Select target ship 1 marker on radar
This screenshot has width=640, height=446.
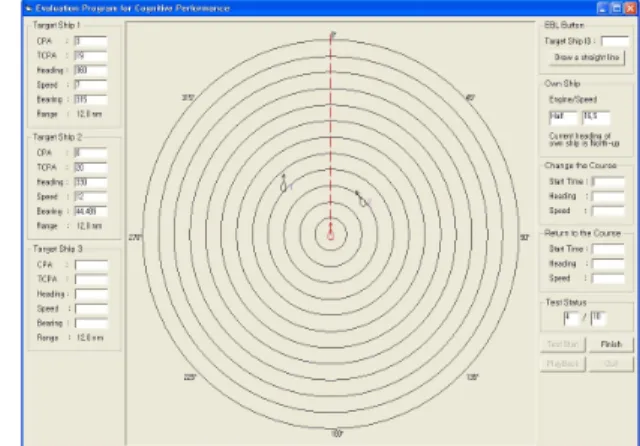point(284,184)
